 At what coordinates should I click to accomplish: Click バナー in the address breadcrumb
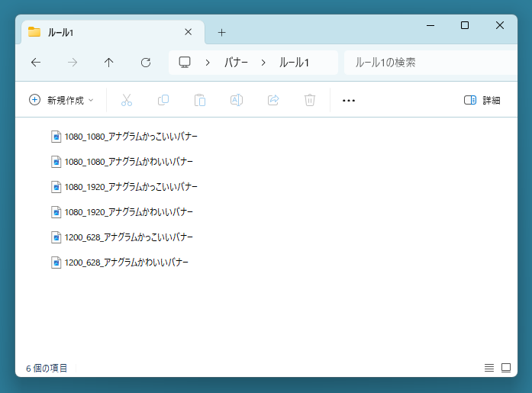pyautogui.click(x=236, y=63)
